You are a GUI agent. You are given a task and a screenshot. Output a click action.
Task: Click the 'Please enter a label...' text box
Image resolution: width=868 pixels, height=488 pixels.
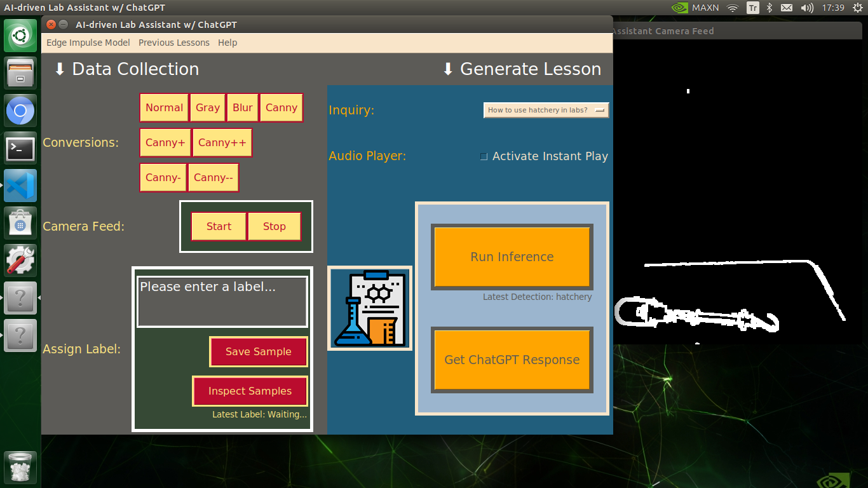tap(222, 302)
